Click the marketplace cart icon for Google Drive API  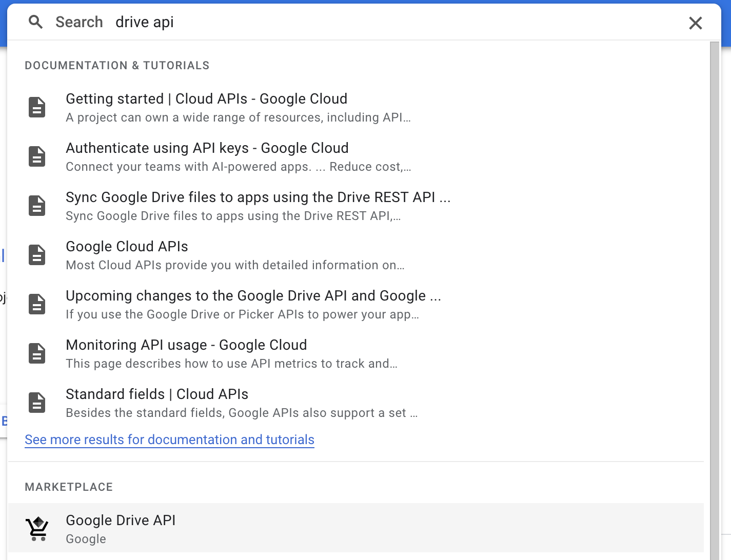coord(37,529)
